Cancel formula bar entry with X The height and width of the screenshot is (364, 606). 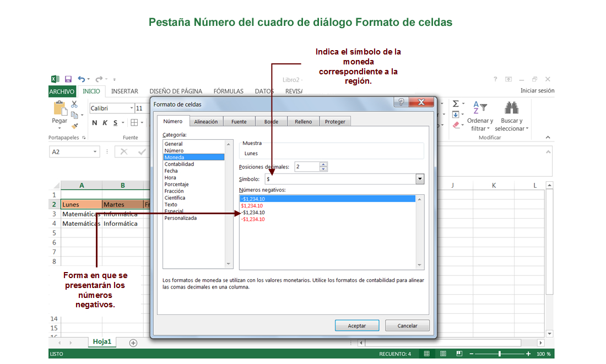(123, 152)
